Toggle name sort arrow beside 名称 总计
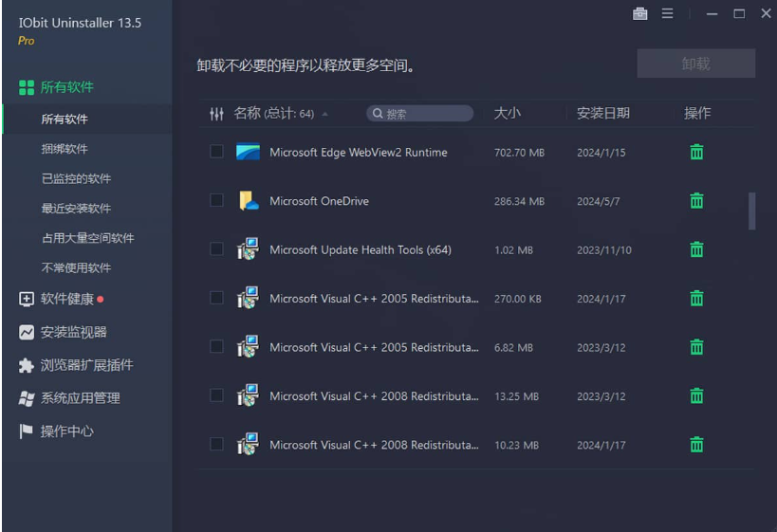This screenshot has width=777, height=532. [x=325, y=114]
